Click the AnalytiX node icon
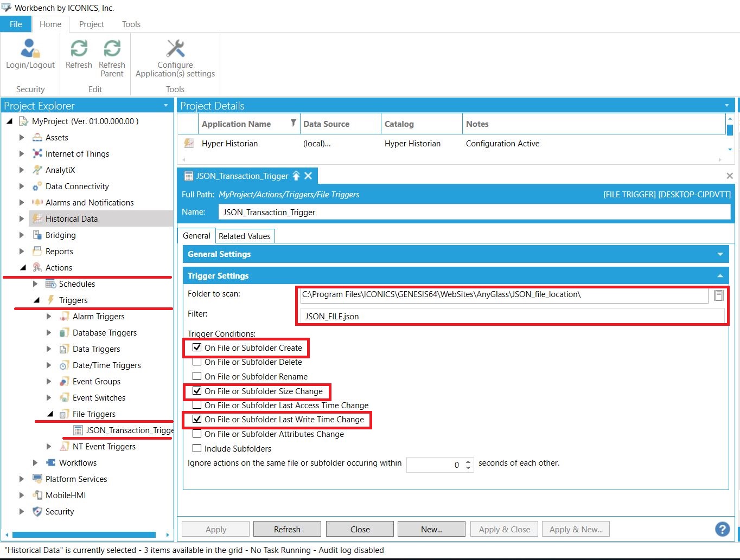Image resolution: width=740 pixels, height=560 pixels. point(37,170)
